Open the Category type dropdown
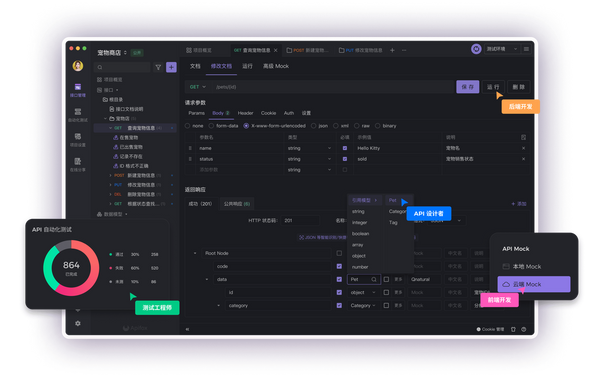Image resolution: width=600 pixels, height=380 pixels. 363,305
